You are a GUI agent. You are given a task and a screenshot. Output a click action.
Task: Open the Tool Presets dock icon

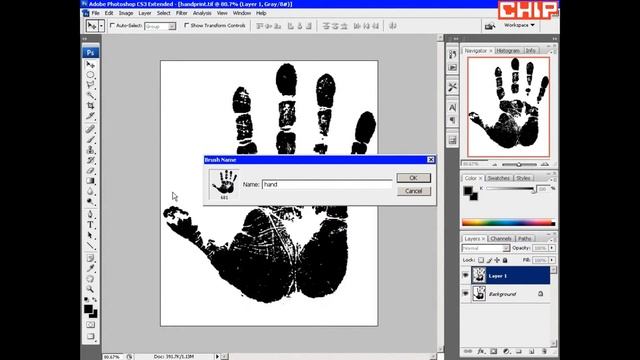click(x=452, y=87)
